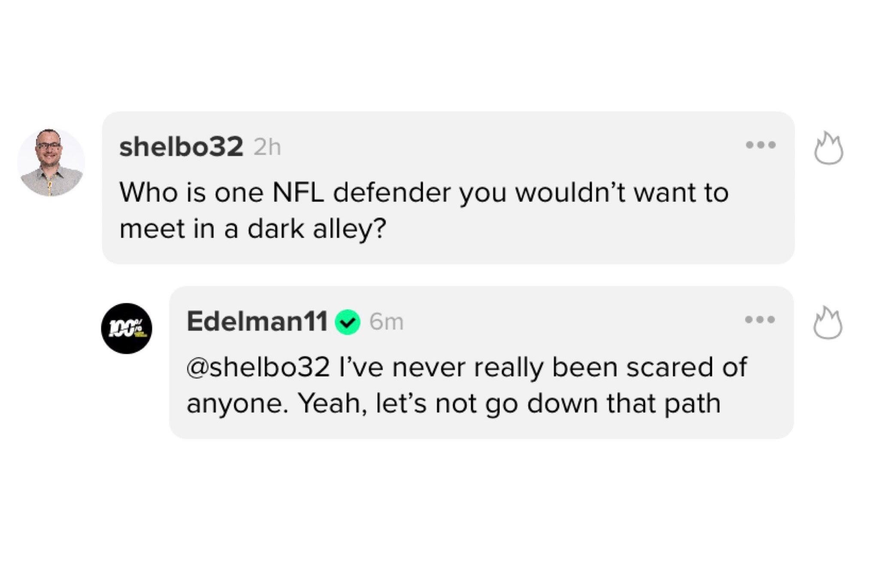Go to the Edelman11 username link
The width and height of the screenshot is (879, 588).
pyautogui.click(x=257, y=321)
